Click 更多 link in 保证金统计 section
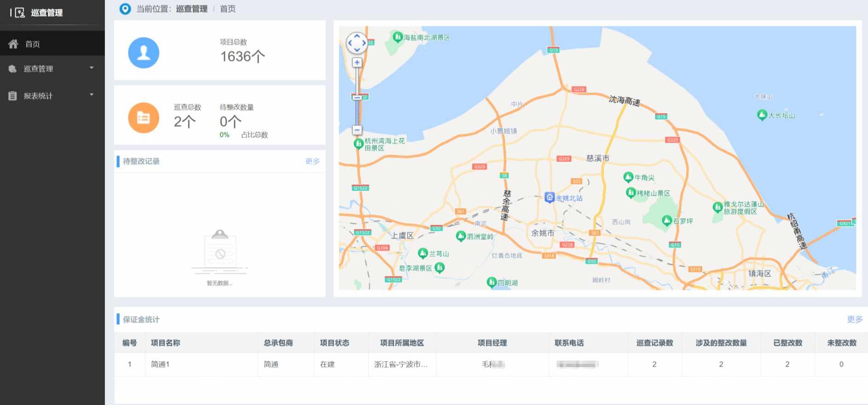 (854, 319)
